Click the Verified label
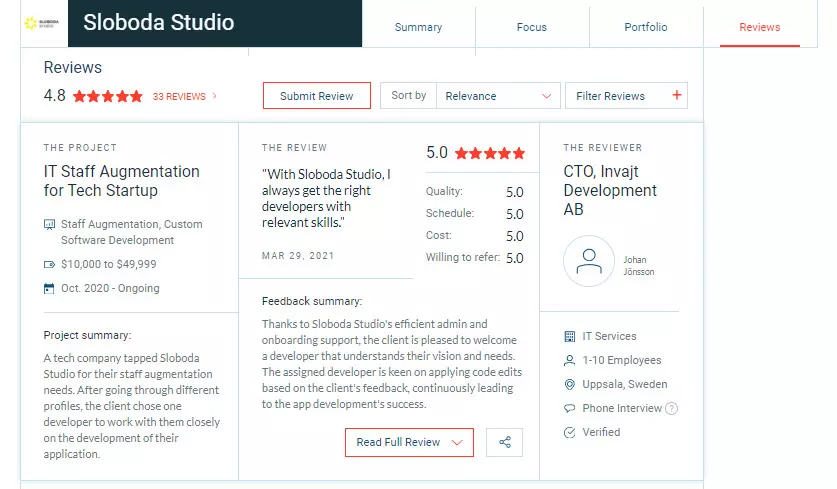 (601, 432)
